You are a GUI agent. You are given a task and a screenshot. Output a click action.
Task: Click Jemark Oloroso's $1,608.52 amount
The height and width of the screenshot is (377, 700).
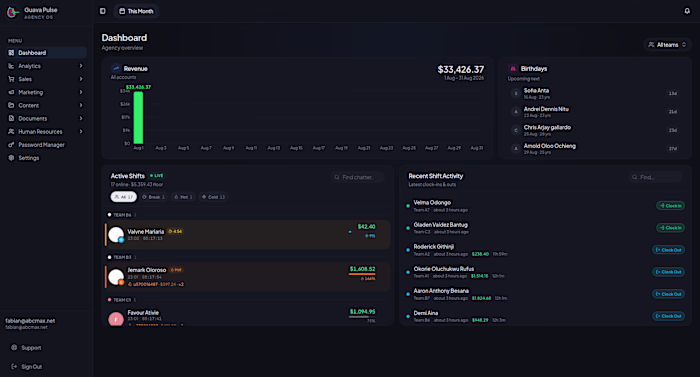tap(362, 269)
